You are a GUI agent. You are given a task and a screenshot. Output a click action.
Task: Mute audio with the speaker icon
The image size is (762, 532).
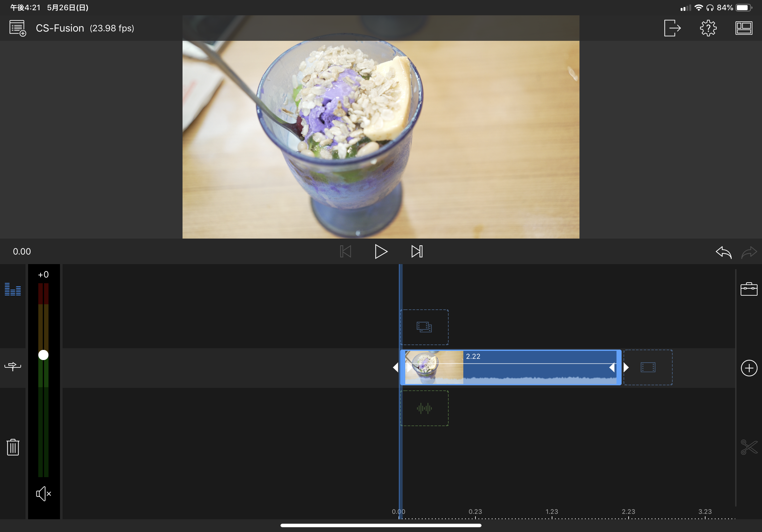coord(43,493)
